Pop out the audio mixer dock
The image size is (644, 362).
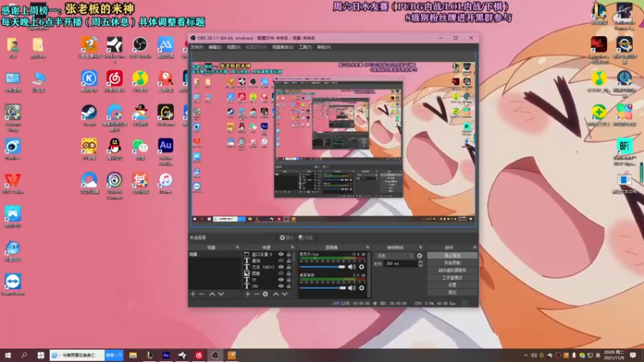(368, 248)
